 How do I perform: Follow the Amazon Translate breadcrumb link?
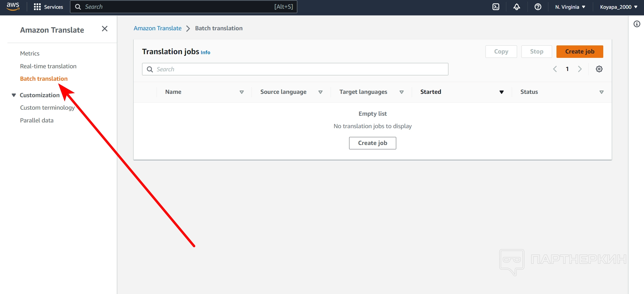(x=158, y=28)
